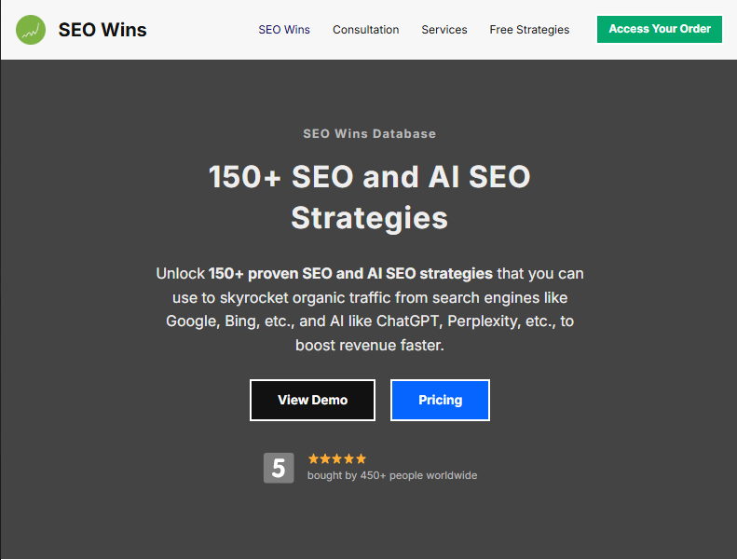737x560 pixels.
Task: Click the fourth rating star
Action: click(x=349, y=458)
